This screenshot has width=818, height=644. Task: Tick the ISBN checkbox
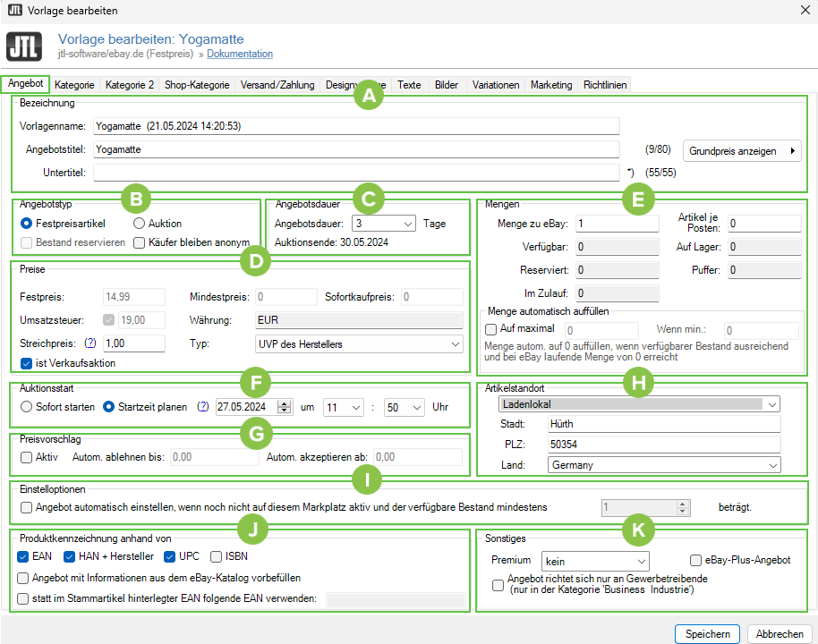coord(216,556)
